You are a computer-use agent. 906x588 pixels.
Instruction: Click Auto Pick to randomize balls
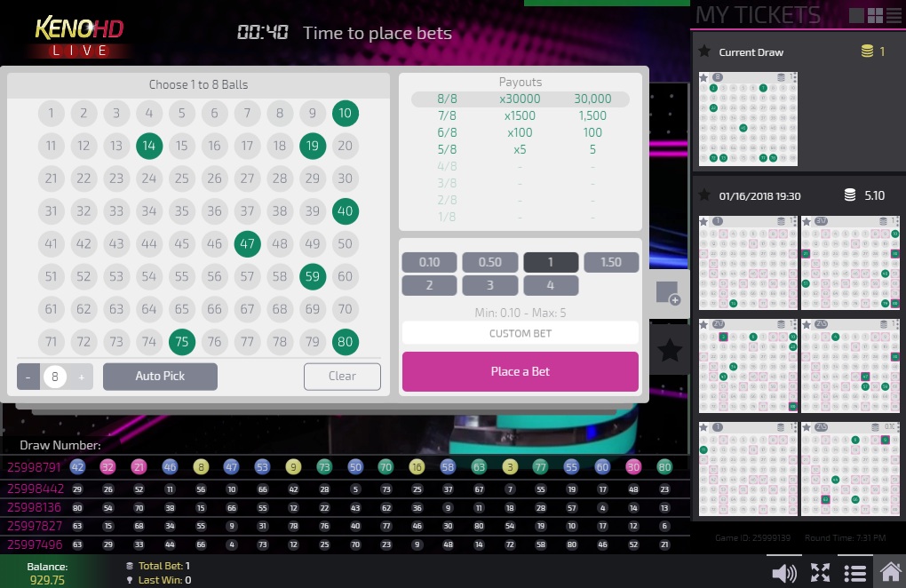pyautogui.click(x=160, y=376)
